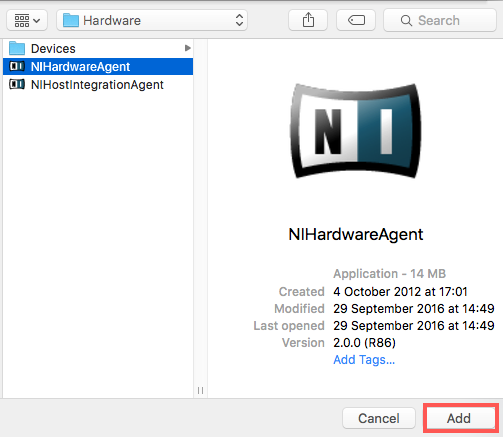Click the magnifier icon in Search
This screenshot has height=437, width=503.
click(x=406, y=20)
